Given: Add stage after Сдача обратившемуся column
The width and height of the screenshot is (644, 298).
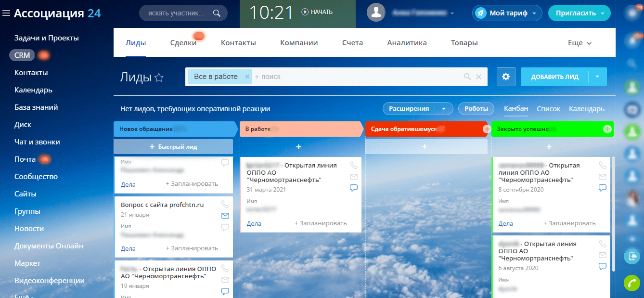Looking at the screenshot, I should tap(487, 129).
